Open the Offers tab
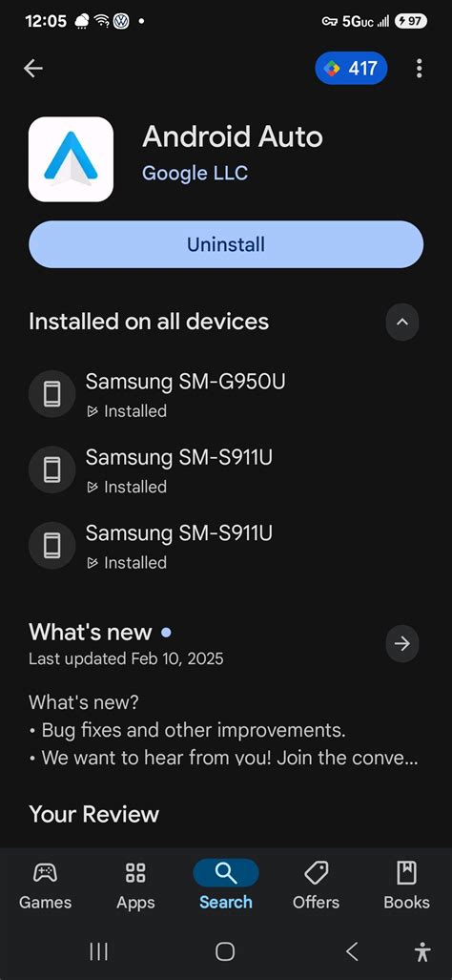Viewport: 452px width, 980px height. (x=316, y=885)
